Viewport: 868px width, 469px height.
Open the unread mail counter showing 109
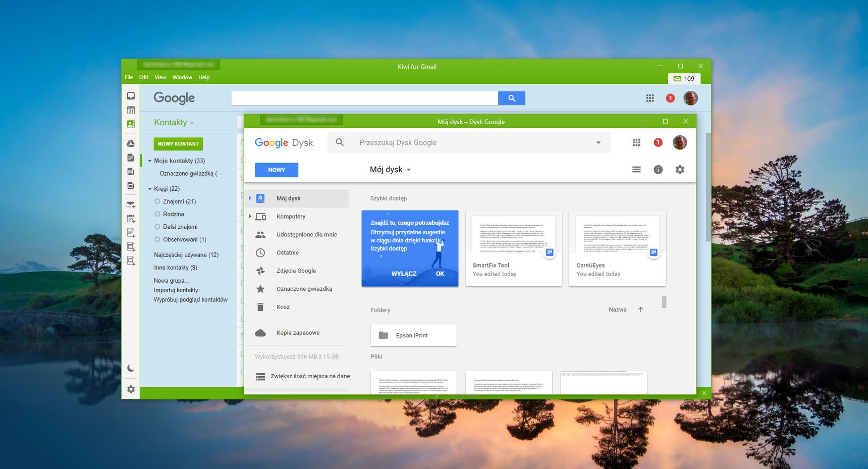[x=684, y=79]
